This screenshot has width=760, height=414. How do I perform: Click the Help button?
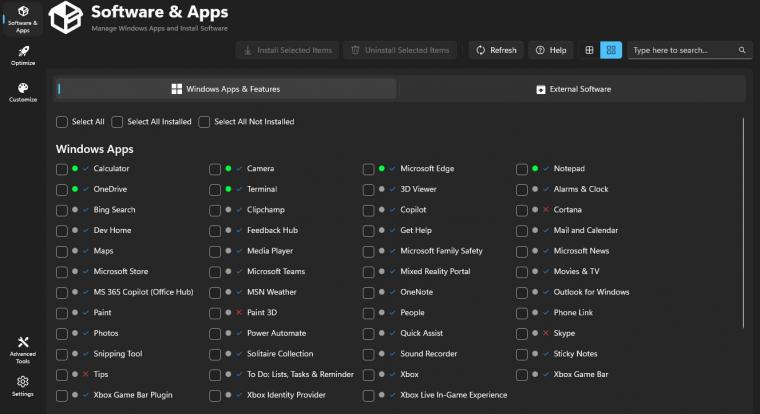(551, 50)
